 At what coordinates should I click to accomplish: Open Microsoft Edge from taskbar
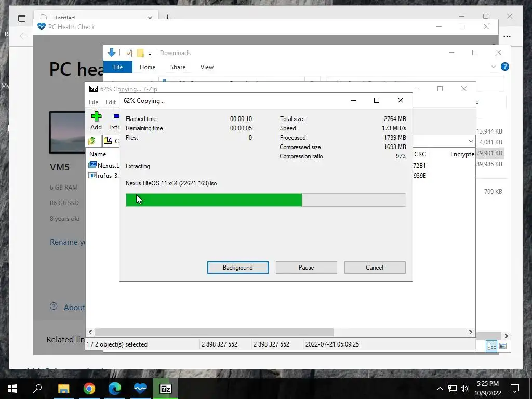click(115, 389)
